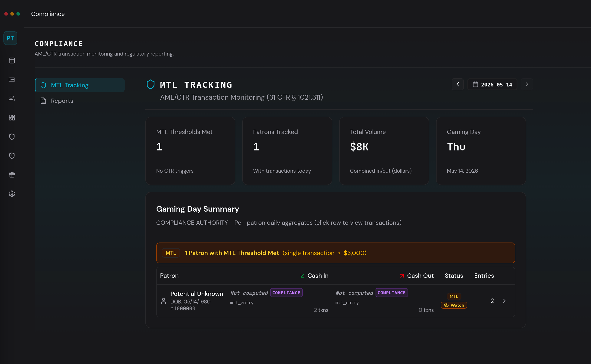This screenshot has height=364, width=591.
Task: Open the cash banknote sidebar icon
Action: (12, 80)
